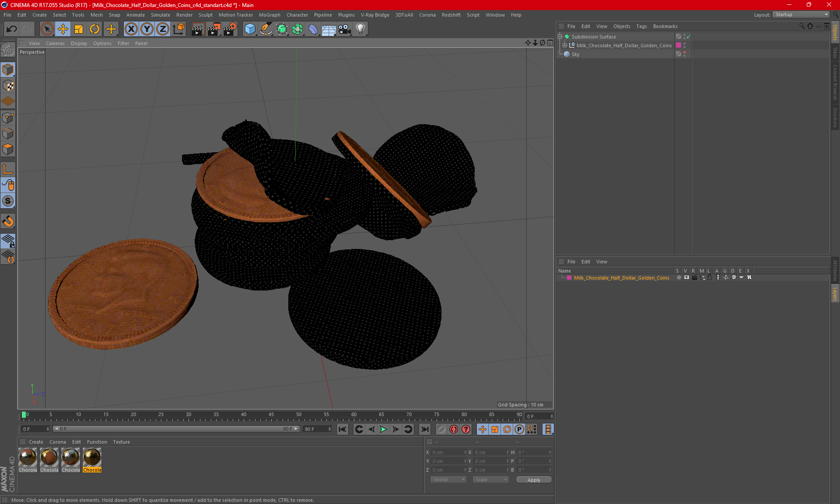Add a Floor environment object
The height and width of the screenshot is (504, 840).
coord(329,29)
